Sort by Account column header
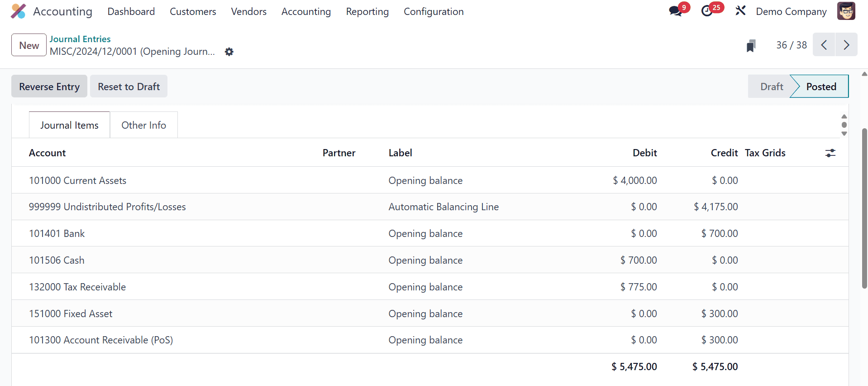Image resolution: width=868 pixels, height=386 pixels. coord(48,153)
